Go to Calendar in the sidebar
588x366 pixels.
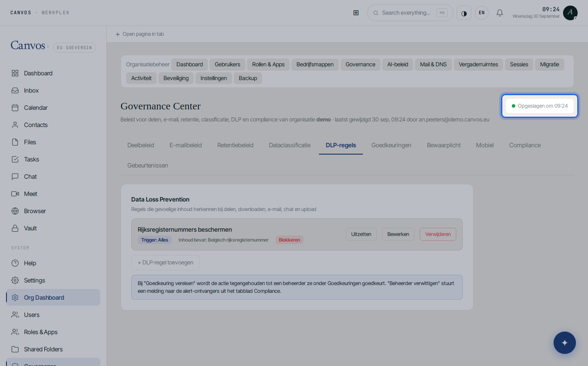tap(53, 108)
